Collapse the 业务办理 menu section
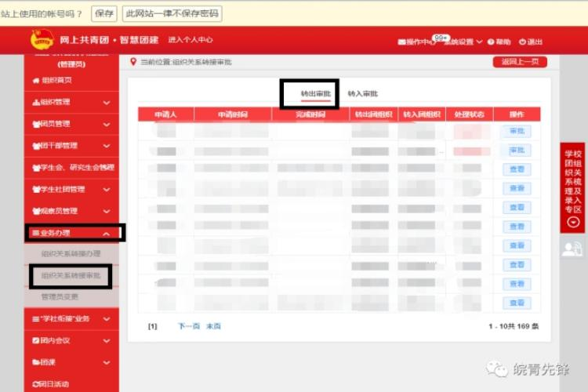 pos(106,233)
